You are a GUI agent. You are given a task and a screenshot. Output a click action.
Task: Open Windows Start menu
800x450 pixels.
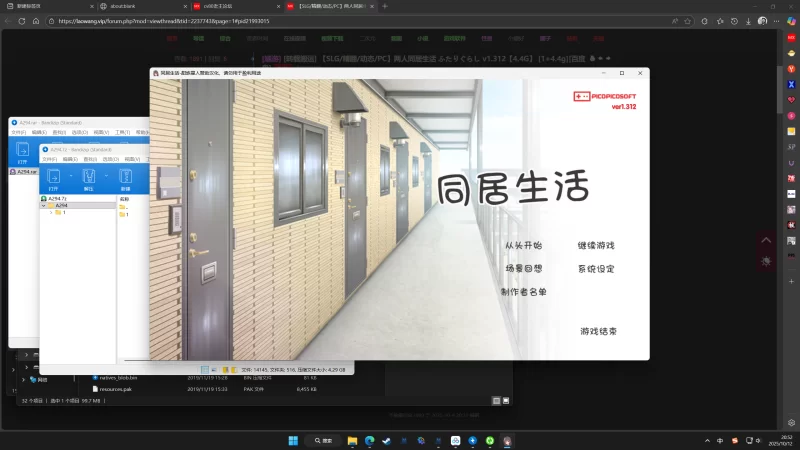pos(293,441)
